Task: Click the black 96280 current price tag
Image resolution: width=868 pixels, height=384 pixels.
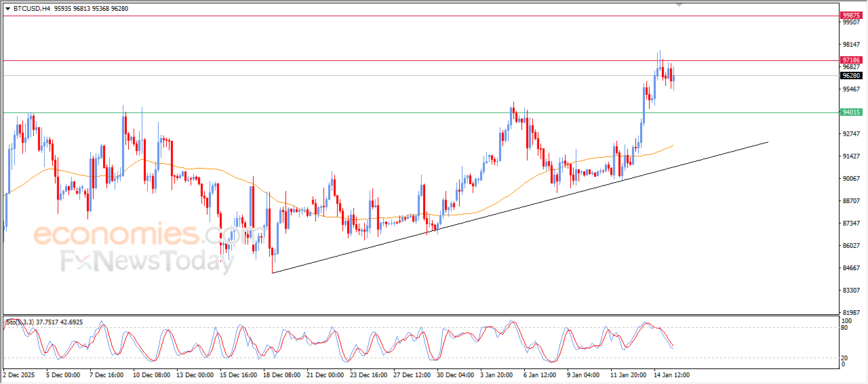Action: click(850, 76)
